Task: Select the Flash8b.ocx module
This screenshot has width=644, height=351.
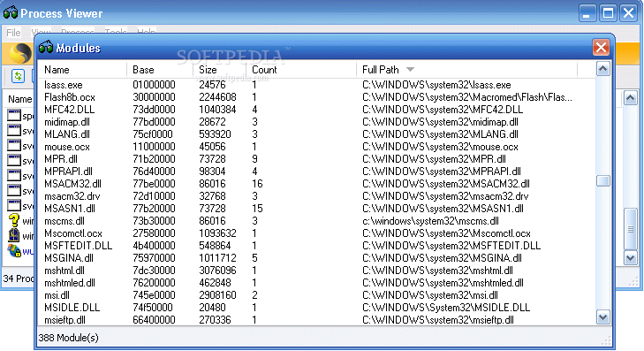Action: point(70,97)
